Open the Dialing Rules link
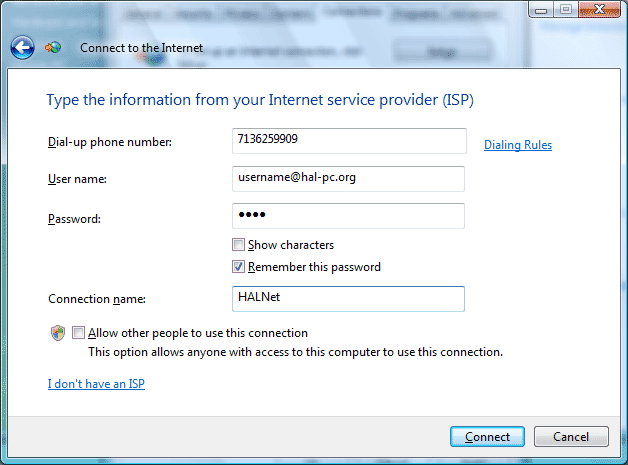628x465 pixels. click(517, 145)
